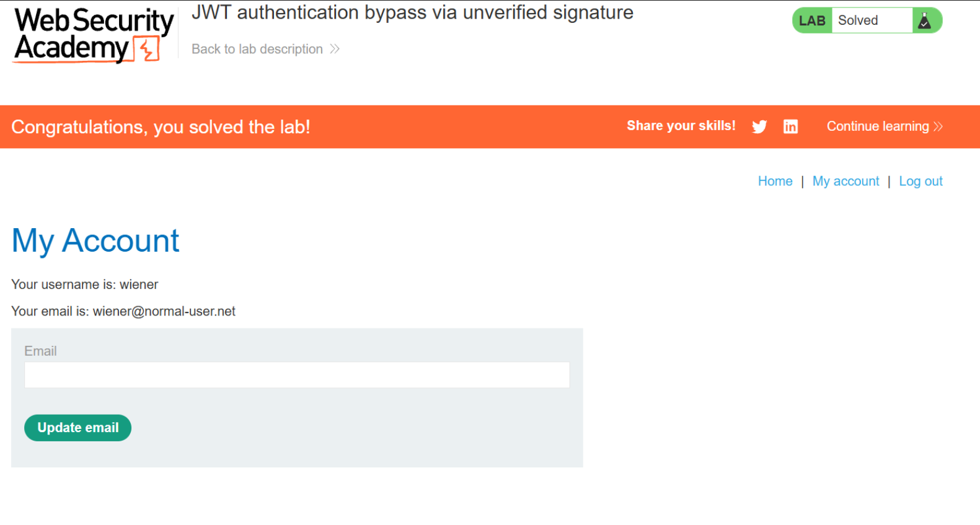Click the My Account heading
Screen dimensions: 980x525
point(95,240)
